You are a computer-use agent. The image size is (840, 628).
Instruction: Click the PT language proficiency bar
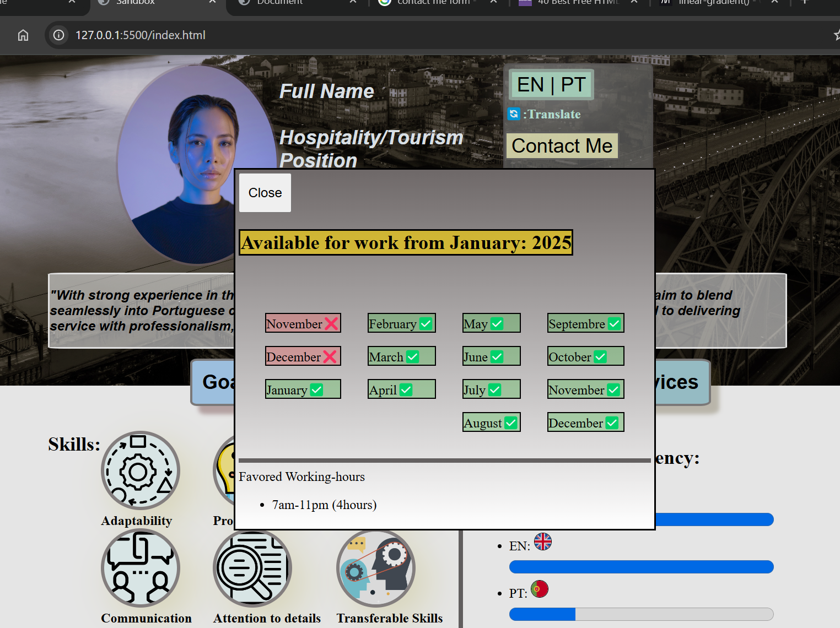pos(641,614)
